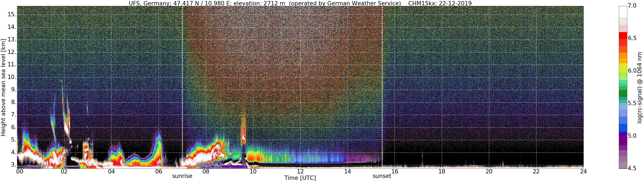This screenshot has width=644, height=182.
Task: Click the '16' tick on the time axis
Action: (x=395, y=172)
